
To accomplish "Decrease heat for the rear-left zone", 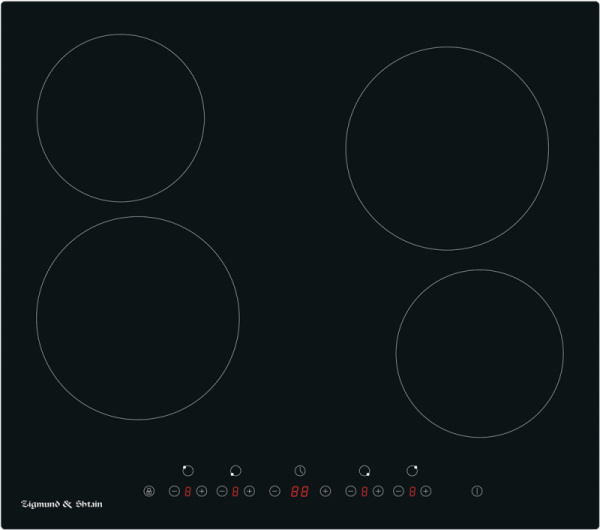I will 174,491.
